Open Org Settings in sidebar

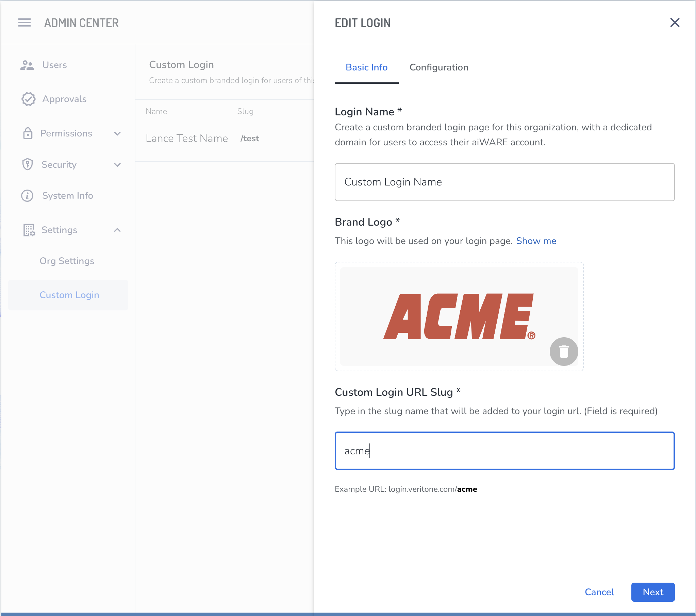67,261
